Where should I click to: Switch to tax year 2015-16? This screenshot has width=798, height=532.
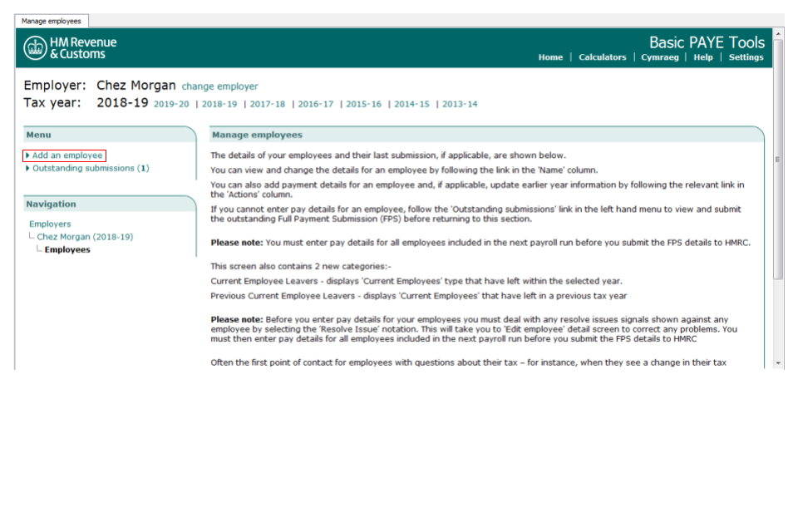tap(363, 105)
